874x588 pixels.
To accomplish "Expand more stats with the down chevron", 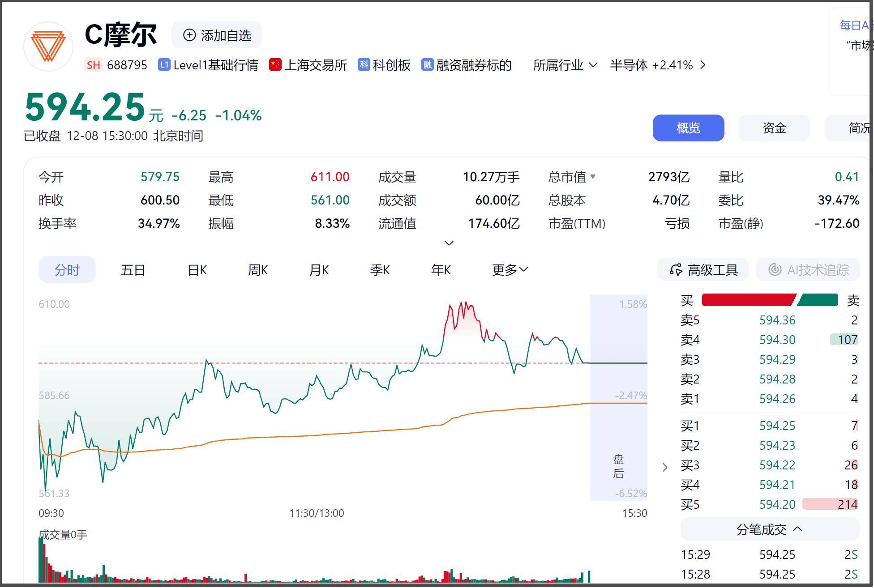I will 449,243.
